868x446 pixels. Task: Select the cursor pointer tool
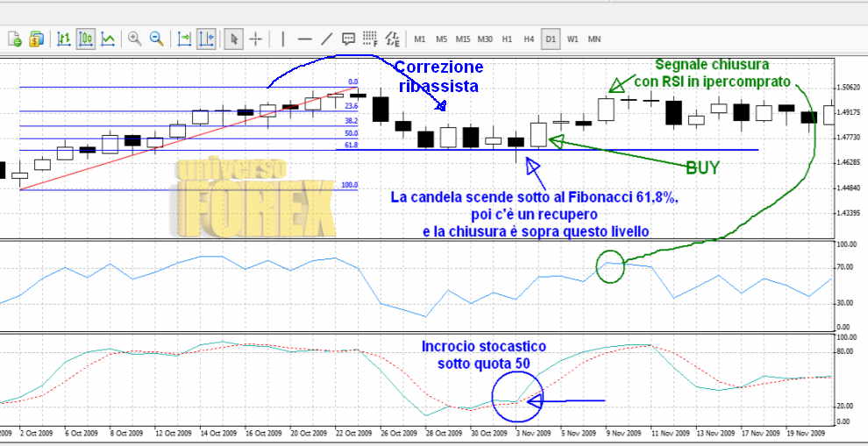(x=234, y=39)
